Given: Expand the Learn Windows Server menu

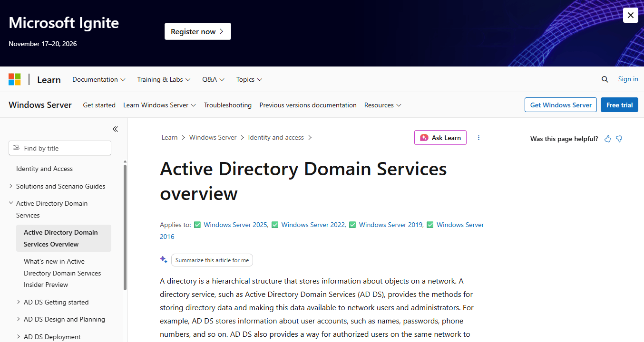Looking at the screenshot, I should coord(160,105).
